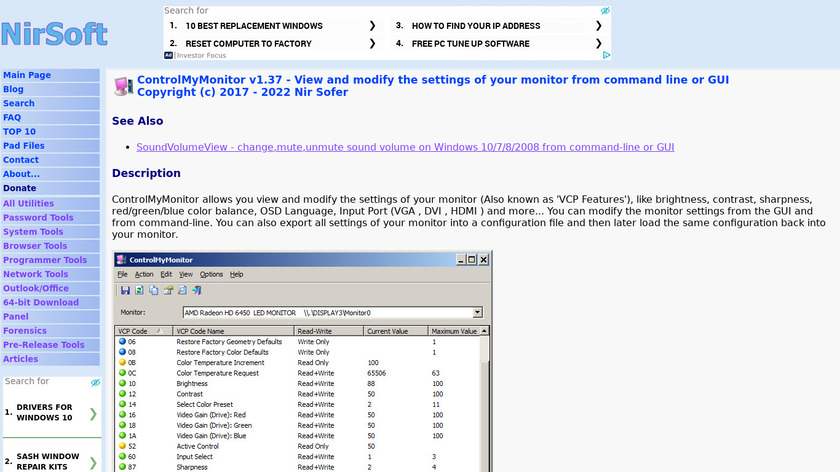Open the SoundVolumeView link under See Also
The image size is (840, 472).
[405, 147]
